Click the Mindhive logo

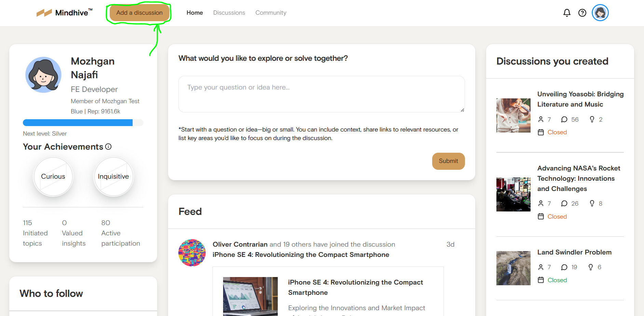pos(65,13)
